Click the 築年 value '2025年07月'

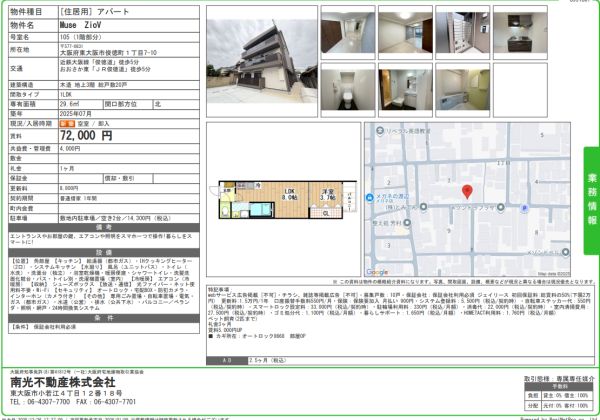click(x=75, y=114)
